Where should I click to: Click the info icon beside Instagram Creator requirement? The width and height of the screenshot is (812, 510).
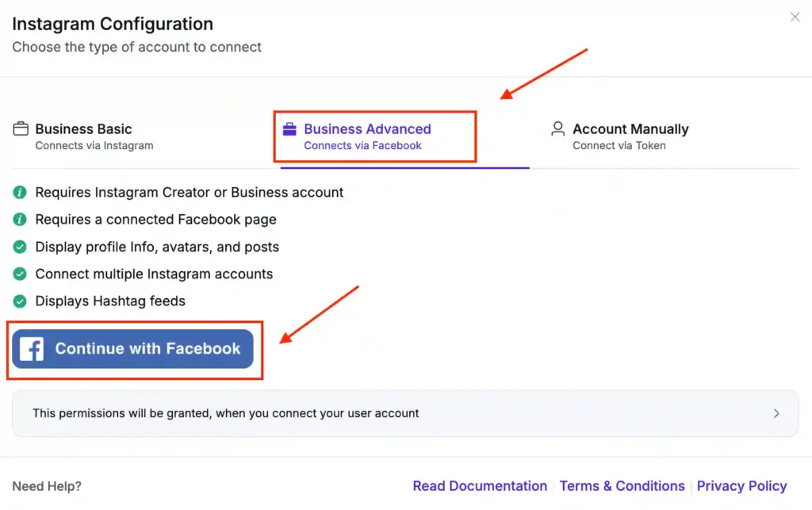[x=18, y=192]
